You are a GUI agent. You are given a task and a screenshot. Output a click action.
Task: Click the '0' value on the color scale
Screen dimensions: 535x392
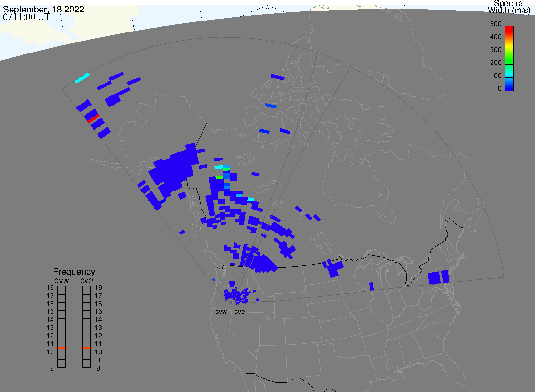click(x=500, y=89)
